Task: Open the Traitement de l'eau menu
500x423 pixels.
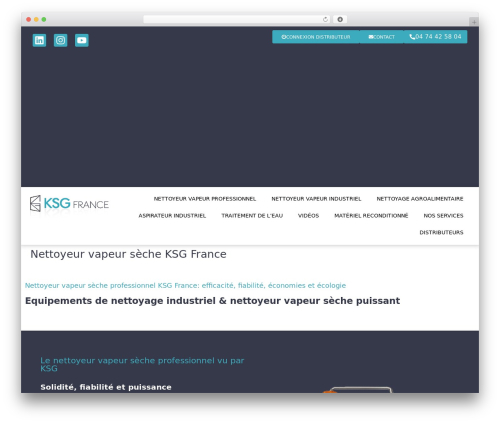Action: click(x=252, y=216)
